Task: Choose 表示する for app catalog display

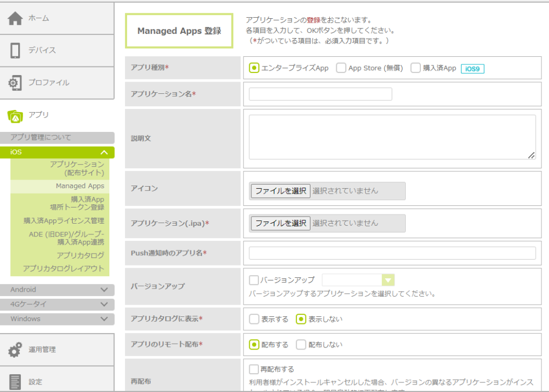Action: click(254, 319)
